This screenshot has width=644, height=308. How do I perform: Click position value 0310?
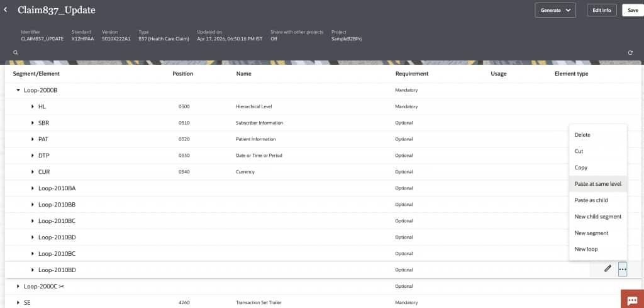pos(184,123)
